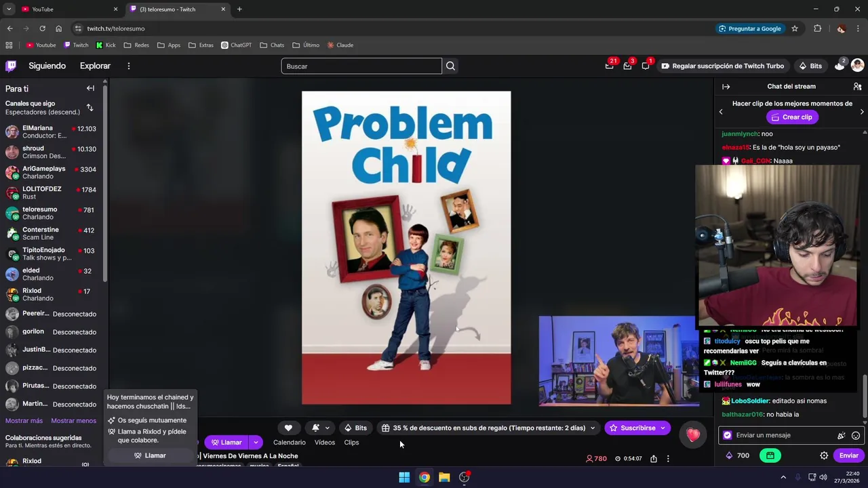
Task: Click the Enviar un mensaje chat input
Action: 790,435
